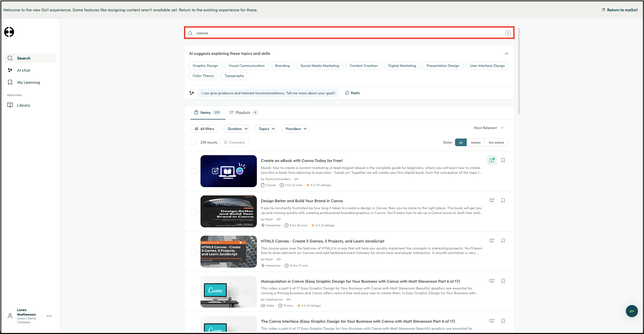644x334 pixels.
Task: Select the Graphic Design topic chip
Action: 205,66
